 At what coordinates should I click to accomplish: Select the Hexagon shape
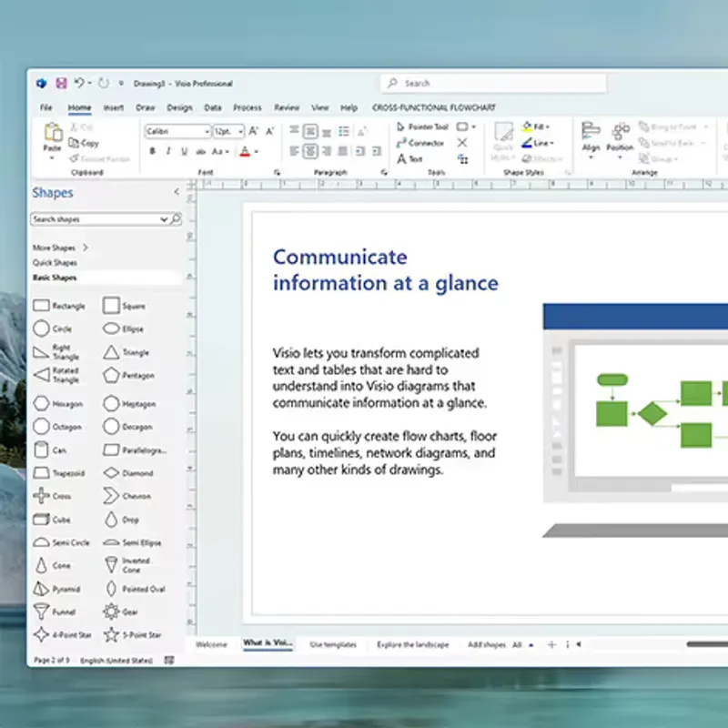point(58,403)
